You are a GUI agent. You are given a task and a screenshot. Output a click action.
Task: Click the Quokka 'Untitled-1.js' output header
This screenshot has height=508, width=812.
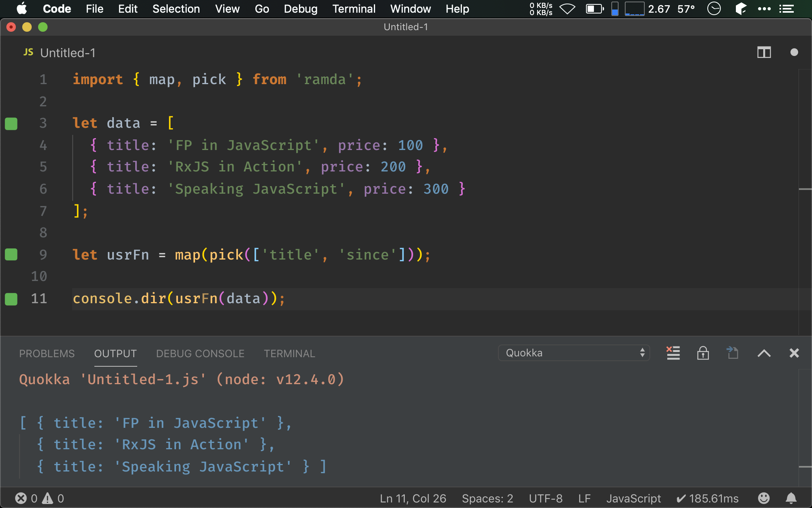182,379
